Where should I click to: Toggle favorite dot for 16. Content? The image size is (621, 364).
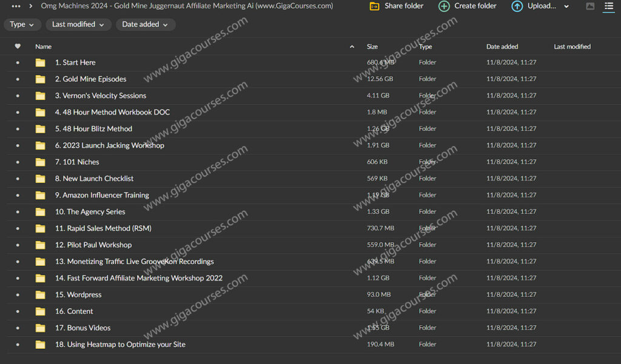pos(18,311)
